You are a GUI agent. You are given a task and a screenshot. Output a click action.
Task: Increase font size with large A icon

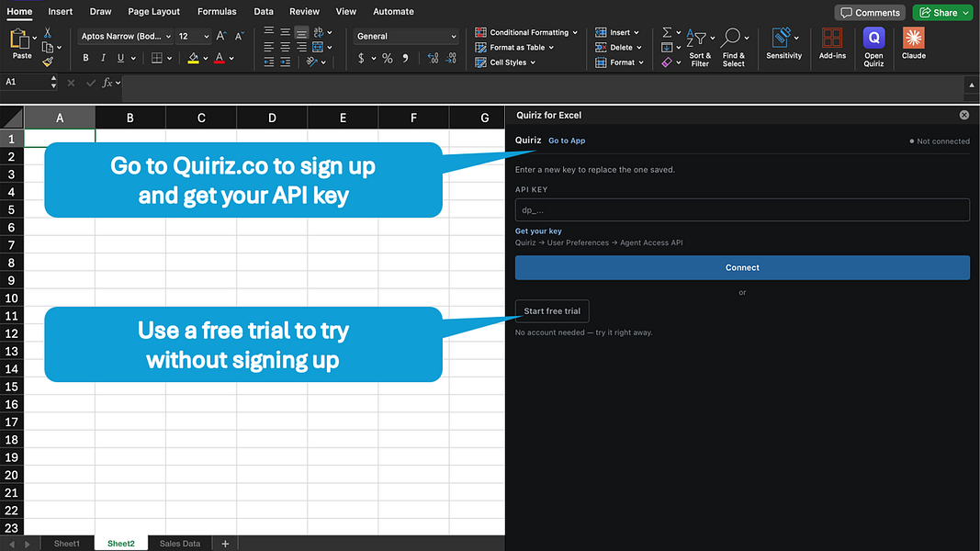(220, 36)
